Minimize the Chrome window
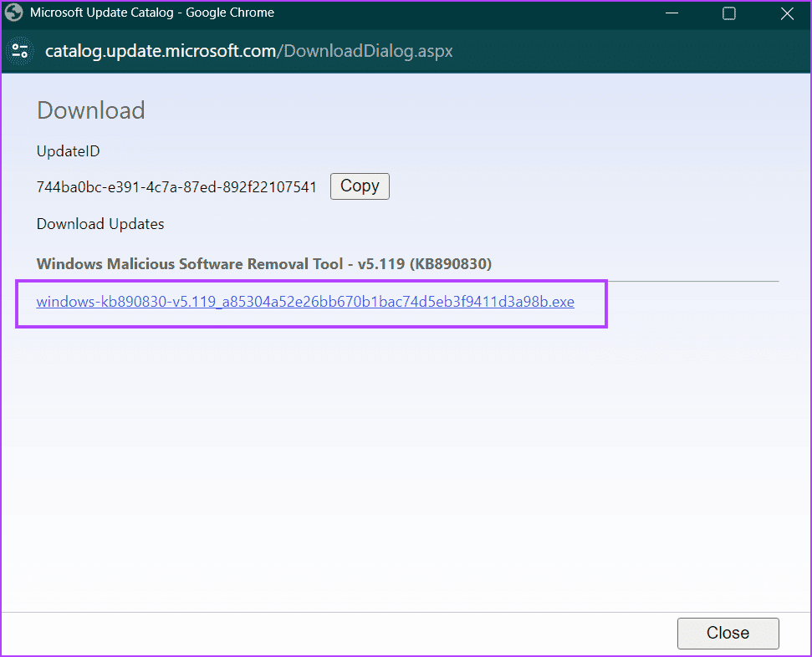Screen dimensions: 812x657 pyautogui.click(x=672, y=13)
